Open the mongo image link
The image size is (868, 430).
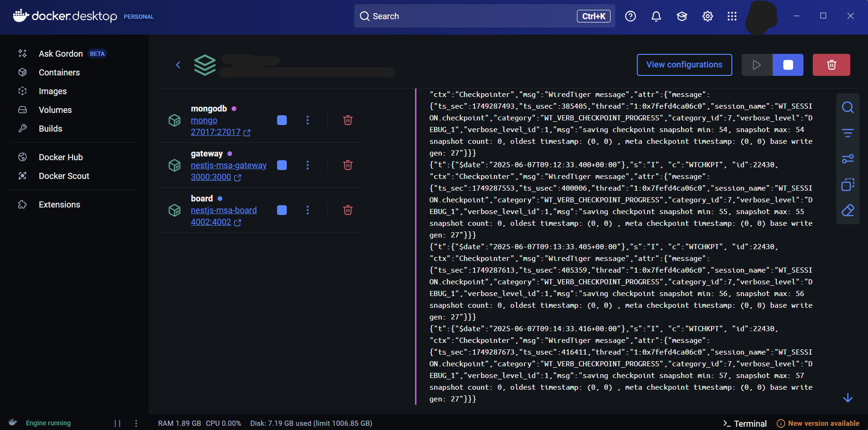[x=204, y=120]
